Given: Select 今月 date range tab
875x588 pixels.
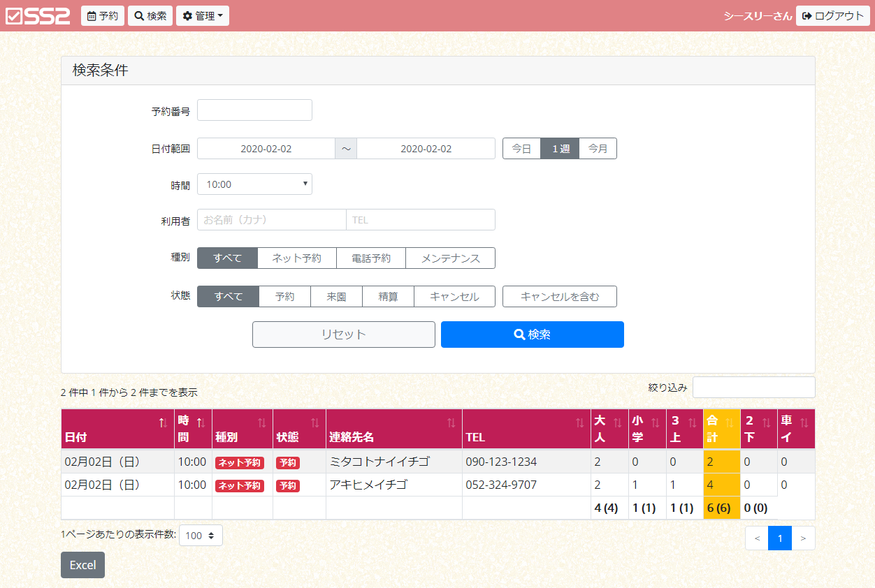Looking at the screenshot, I should (598, 149).
